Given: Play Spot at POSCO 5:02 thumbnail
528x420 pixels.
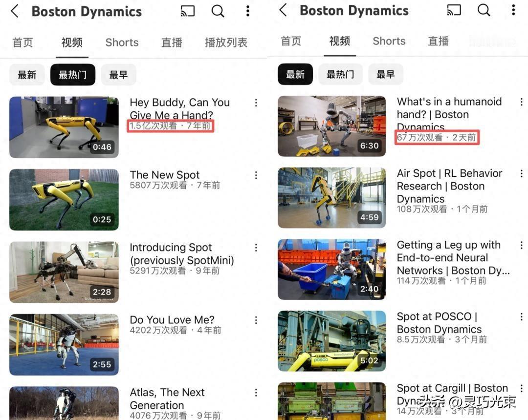Looking at the screenshot, I should 331,341.
